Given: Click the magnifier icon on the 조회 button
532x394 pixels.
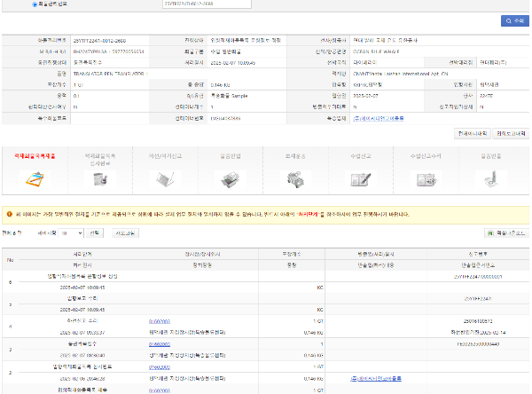Looking at the screenshot, I should pyautogui.click(x=509, y=20).
